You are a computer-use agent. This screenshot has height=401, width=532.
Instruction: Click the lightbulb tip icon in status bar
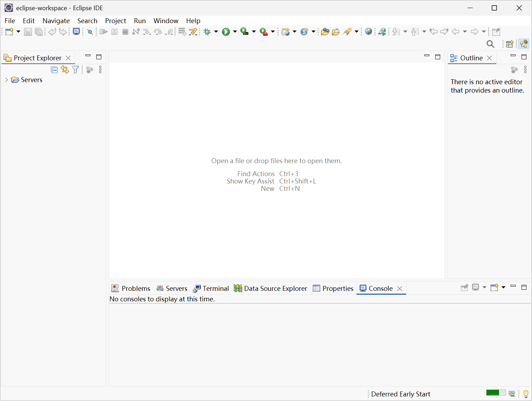pos(526,394)
